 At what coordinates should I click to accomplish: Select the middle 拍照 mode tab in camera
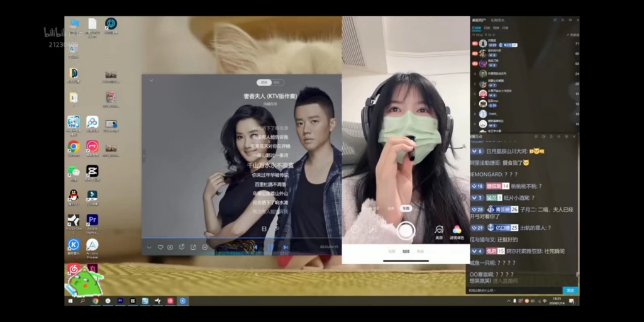pyautogui.click(x=406, y=252)
